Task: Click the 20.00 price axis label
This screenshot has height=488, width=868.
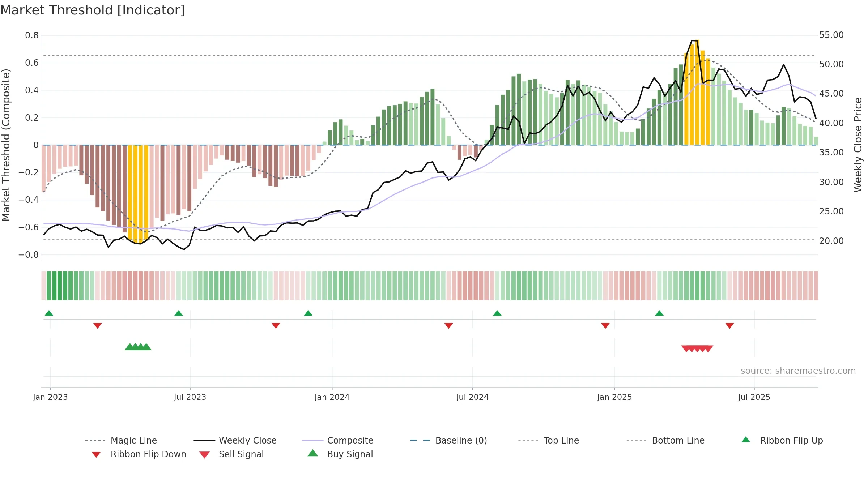Action: 831,241
